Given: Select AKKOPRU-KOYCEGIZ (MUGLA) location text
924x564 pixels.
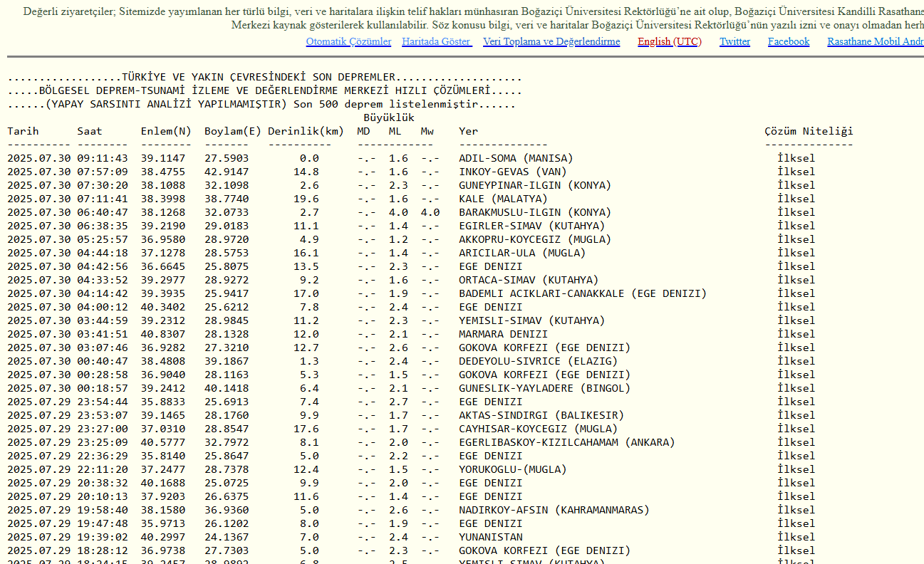Looking at the screenshot, I should [x=535, y=239].
